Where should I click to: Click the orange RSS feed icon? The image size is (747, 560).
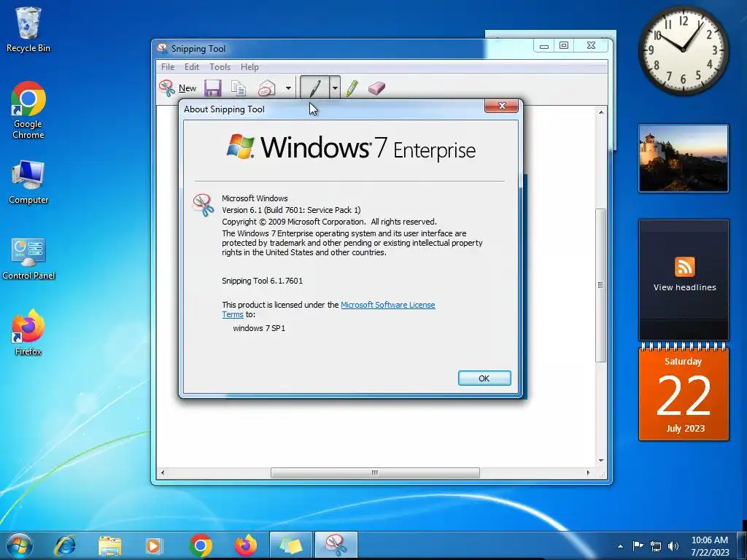[x=684, y=267]
